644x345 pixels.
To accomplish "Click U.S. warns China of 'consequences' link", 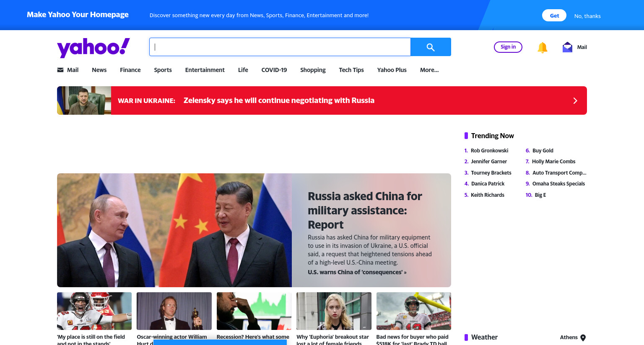I will [357, 272].
